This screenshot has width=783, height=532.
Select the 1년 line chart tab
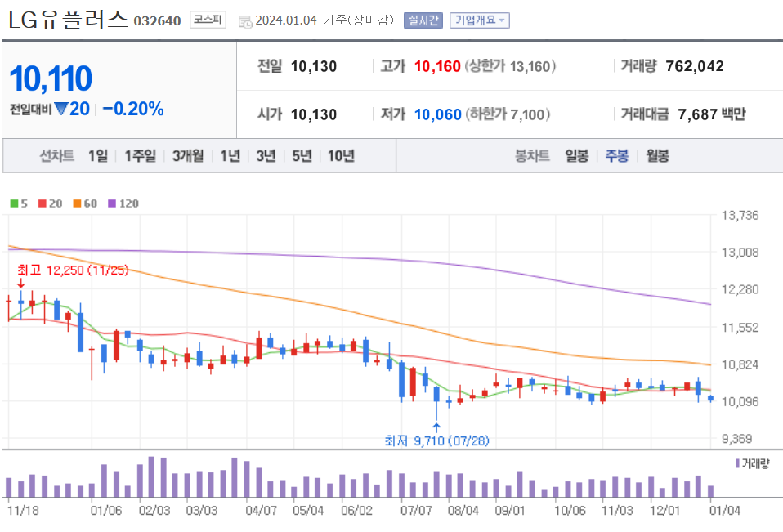click(230, 156)
